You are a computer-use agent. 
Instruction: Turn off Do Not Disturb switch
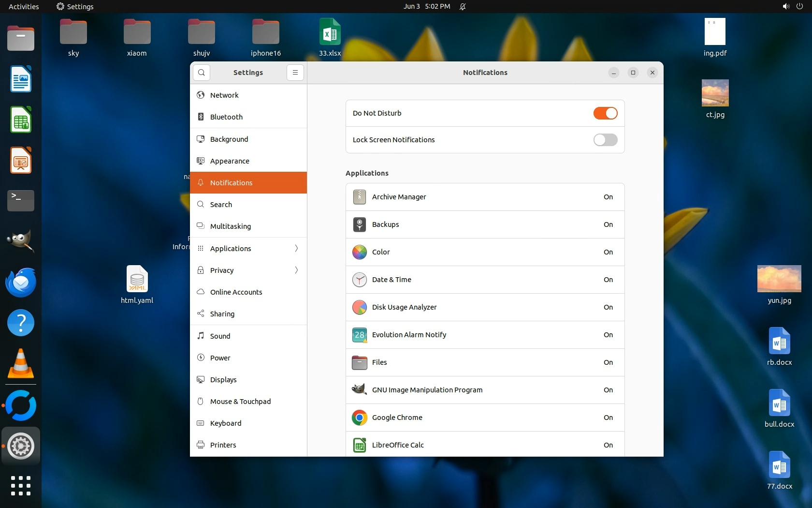(x=605, y=113)
